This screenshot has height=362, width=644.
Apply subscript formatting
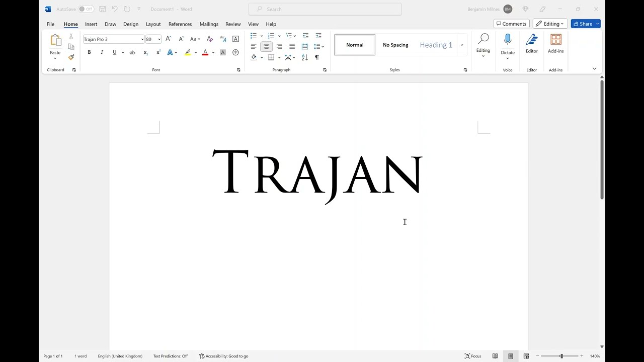click(145, 52)
